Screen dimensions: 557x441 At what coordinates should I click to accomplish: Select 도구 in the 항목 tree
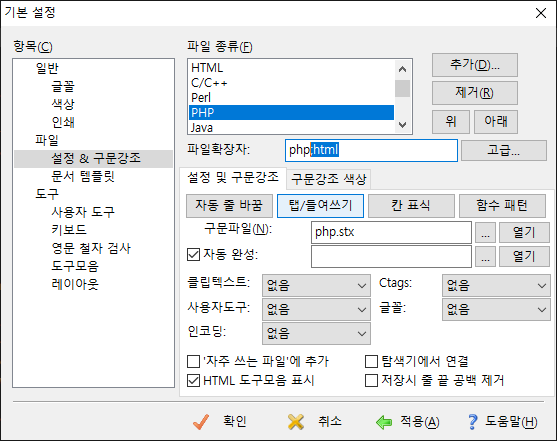(47, 194)
